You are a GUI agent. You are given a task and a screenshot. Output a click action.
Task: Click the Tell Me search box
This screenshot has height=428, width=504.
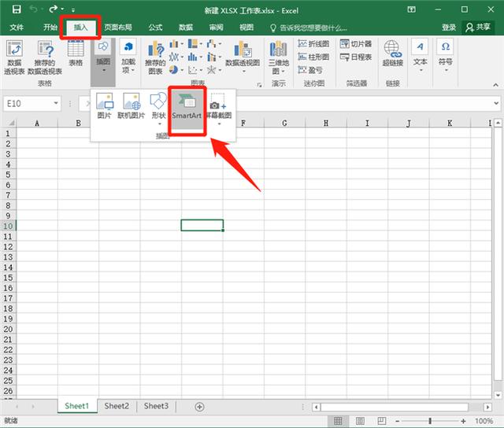tap(309, 28)
